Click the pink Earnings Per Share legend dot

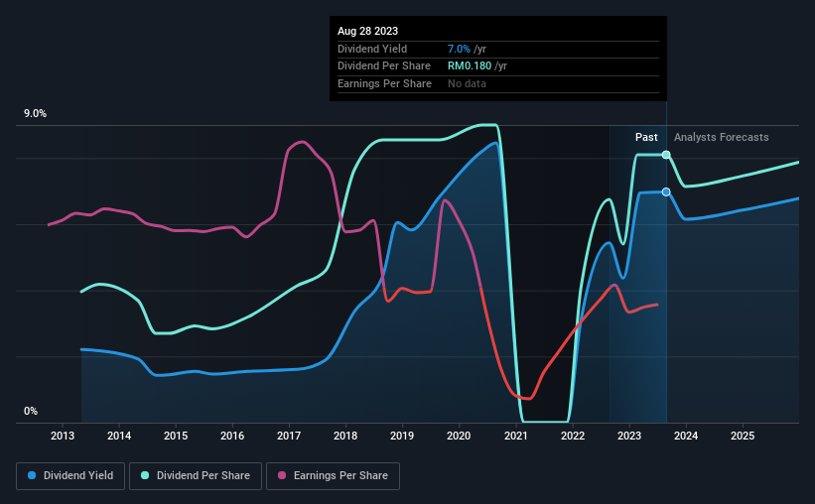pyautogui.click(x=282, y=475)
